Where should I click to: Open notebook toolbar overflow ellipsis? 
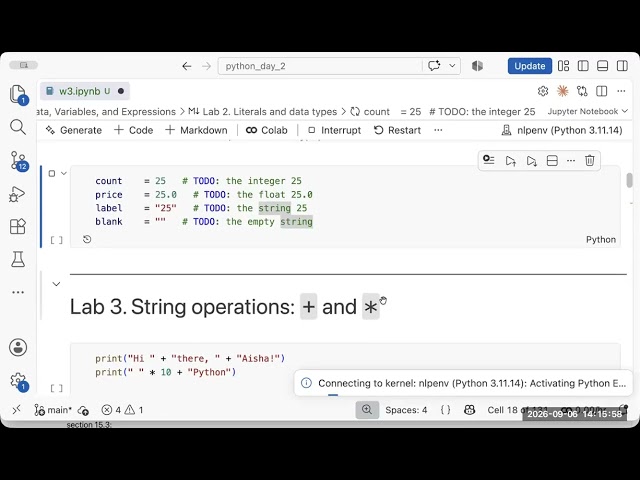438,130
